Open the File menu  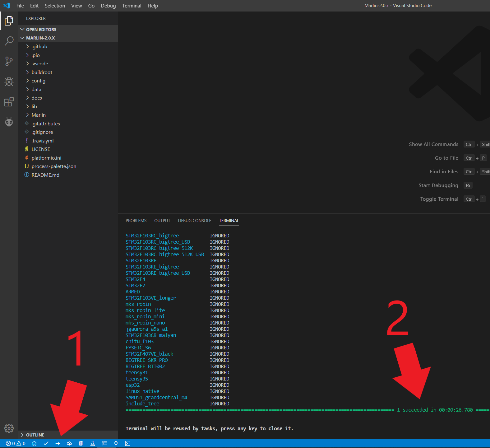20,6
